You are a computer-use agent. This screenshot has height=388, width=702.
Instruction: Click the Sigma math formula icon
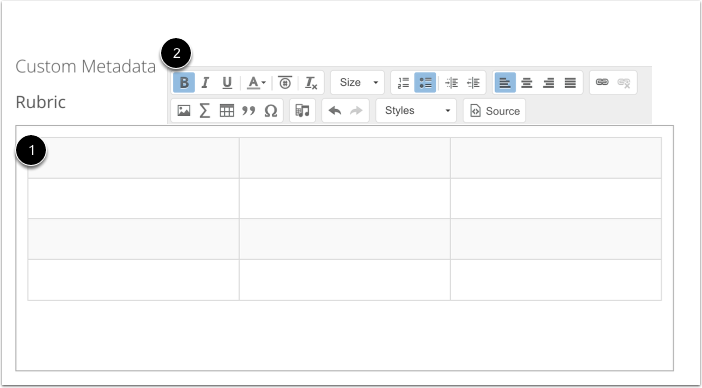click(x=205, y=111)
